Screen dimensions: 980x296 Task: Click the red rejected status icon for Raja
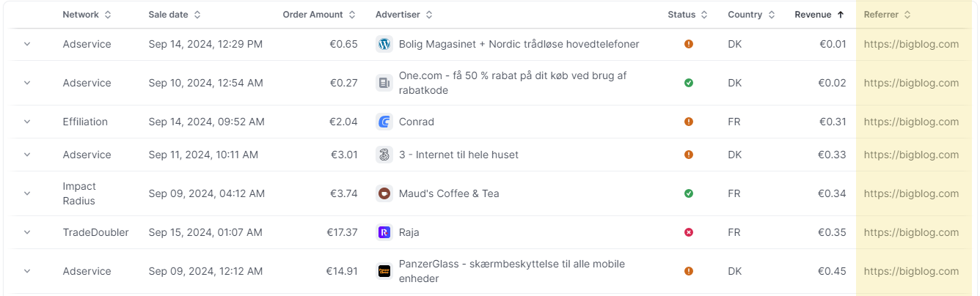click(x=688, y=232)
